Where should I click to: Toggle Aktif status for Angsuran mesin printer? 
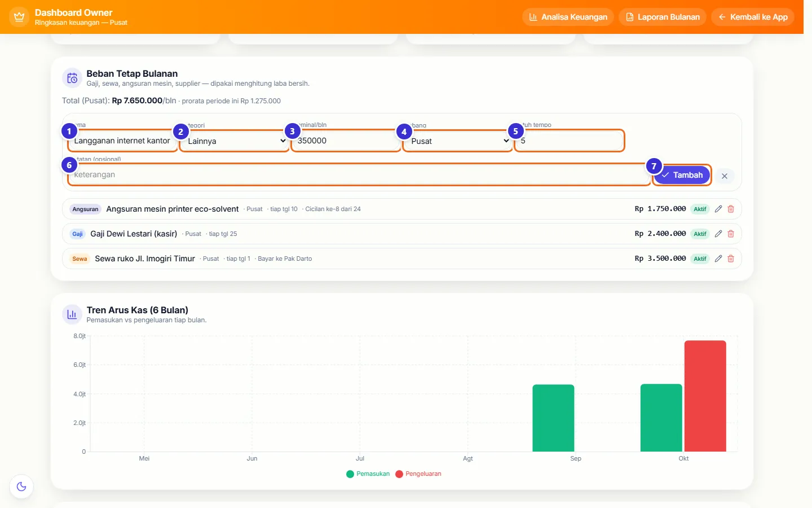coord(700,209)
